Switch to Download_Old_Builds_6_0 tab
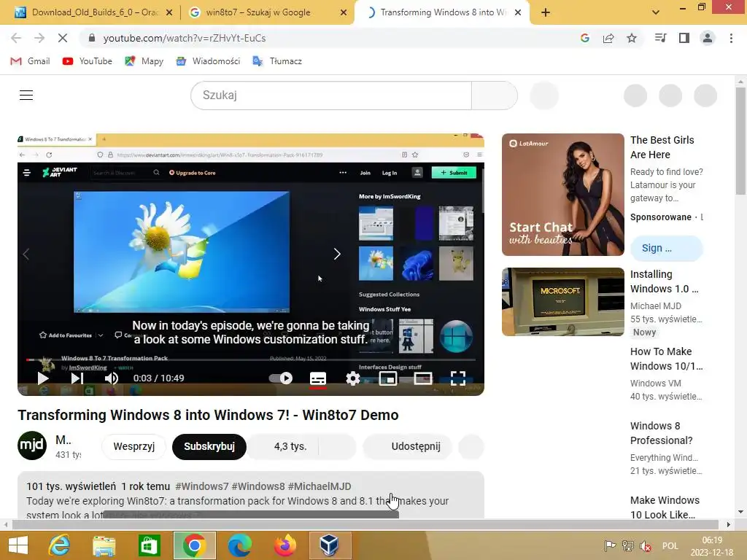747x560 pixels. click(x=94, y=12)
